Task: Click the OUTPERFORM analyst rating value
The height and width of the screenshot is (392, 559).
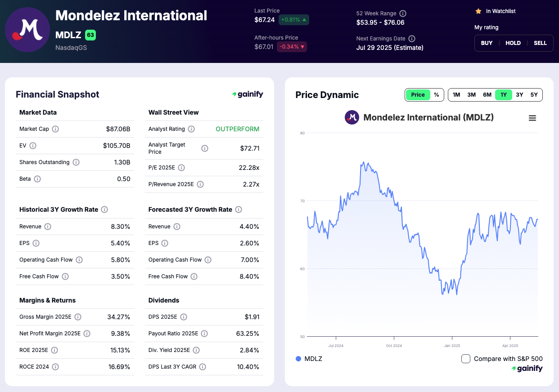Action: [x=238, y=129]
